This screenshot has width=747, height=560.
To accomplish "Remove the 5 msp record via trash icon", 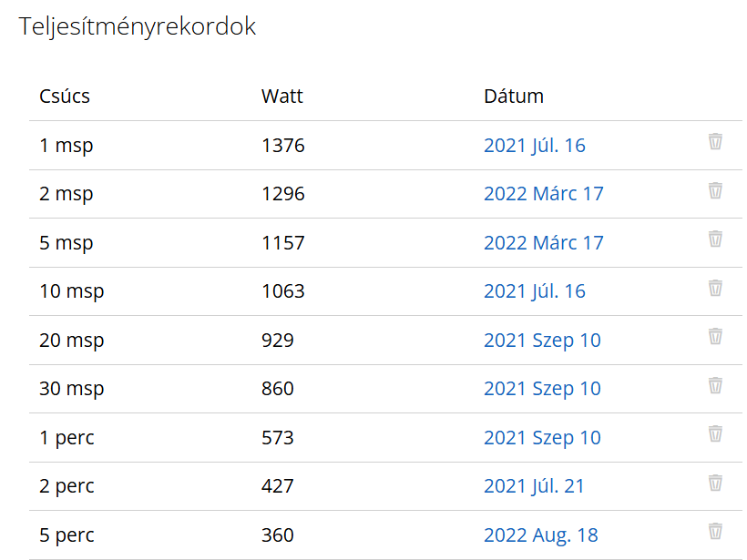I will (715, 239).
